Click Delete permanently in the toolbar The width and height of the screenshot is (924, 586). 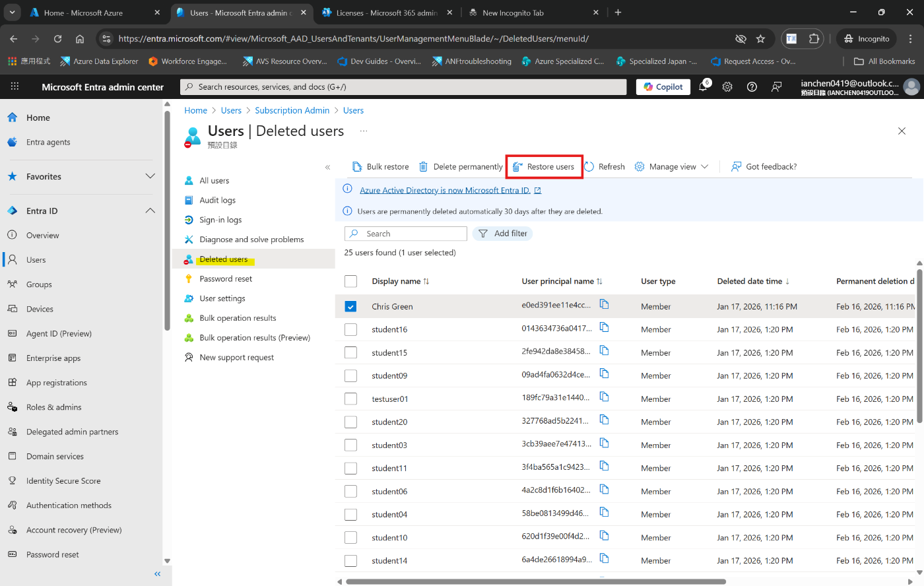coord(461,167)
